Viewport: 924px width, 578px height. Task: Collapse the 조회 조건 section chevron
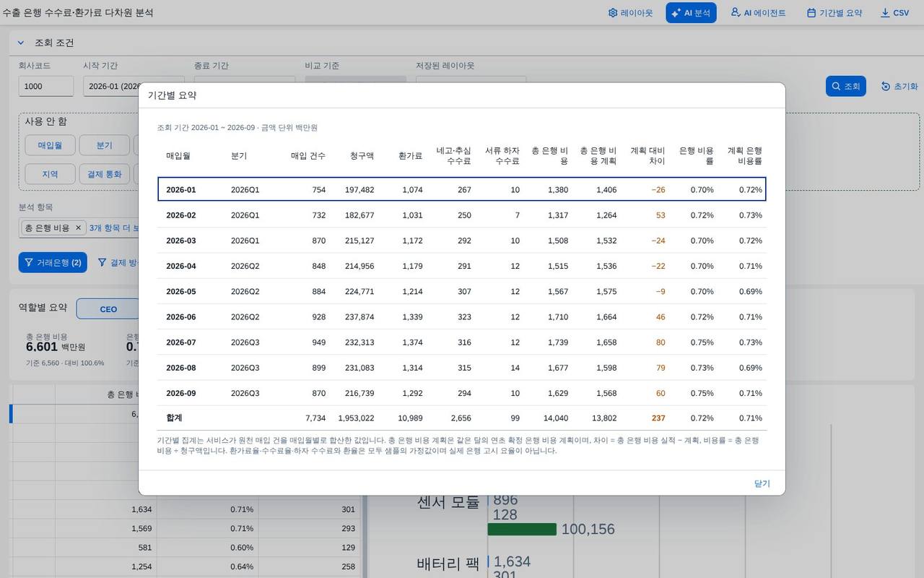click(21, 43)
